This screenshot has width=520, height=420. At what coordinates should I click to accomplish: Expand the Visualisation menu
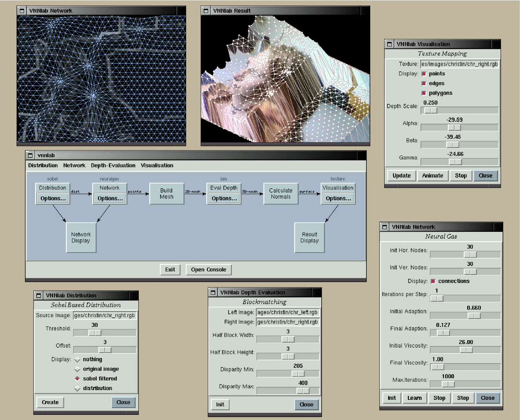(x=157, y=165)
